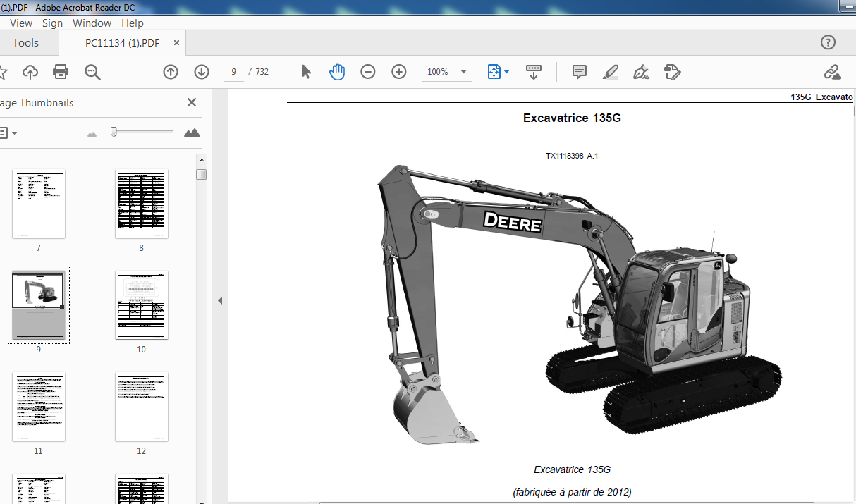Click the upload to cloud icon
The width and height of the screenshot is (856, 504).
pos(30,72)
